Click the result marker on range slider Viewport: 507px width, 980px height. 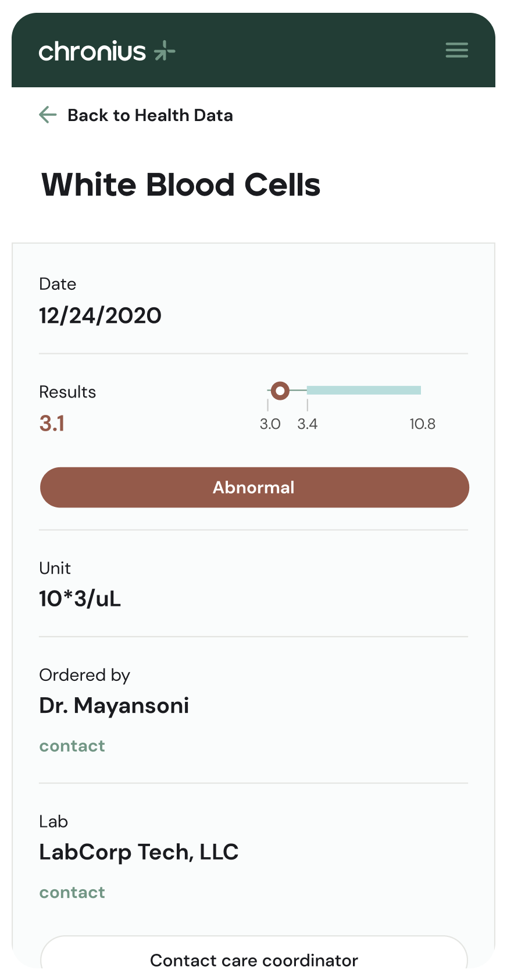point(280,390)
